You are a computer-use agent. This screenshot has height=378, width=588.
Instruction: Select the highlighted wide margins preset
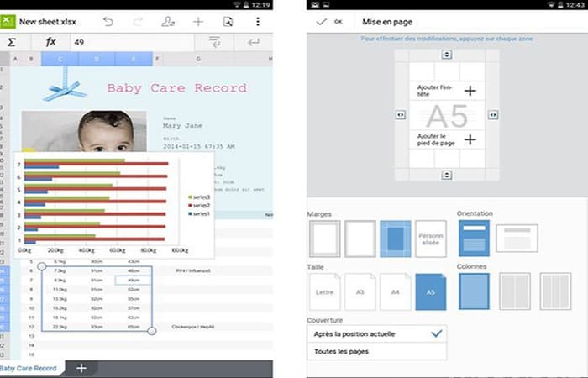coord(396,239)
